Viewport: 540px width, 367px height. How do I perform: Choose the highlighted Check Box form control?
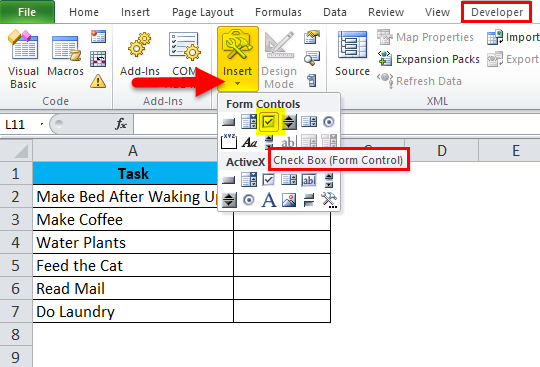tap(269, 122)
